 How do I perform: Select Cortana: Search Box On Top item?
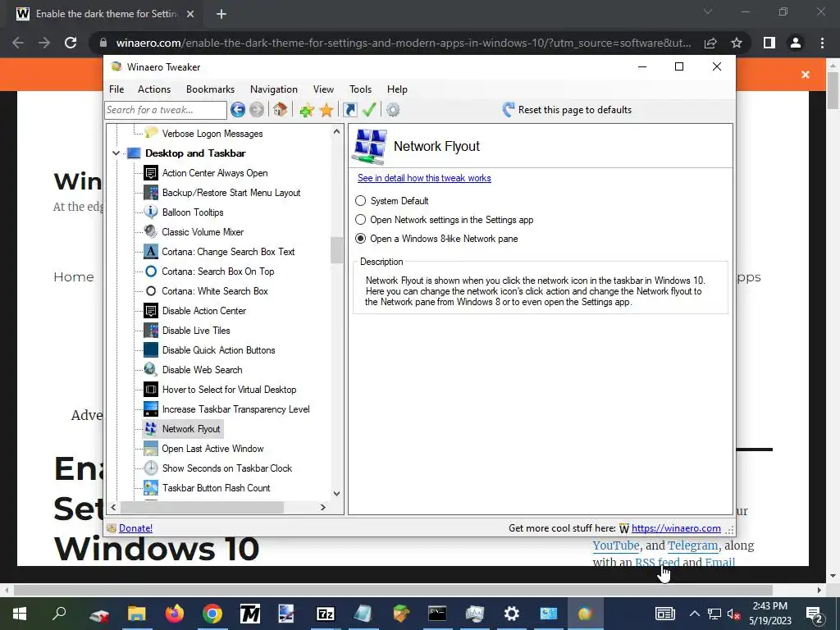(x=218, y=272)
